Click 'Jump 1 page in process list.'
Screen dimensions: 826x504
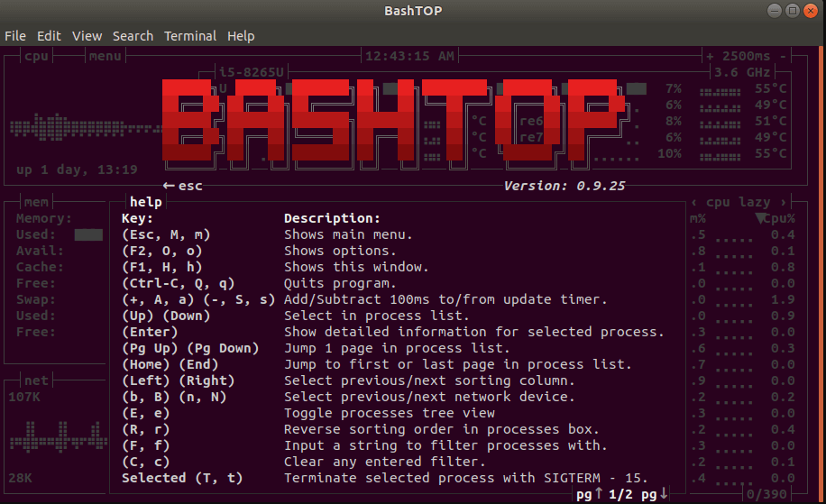(x=397, y=348)
